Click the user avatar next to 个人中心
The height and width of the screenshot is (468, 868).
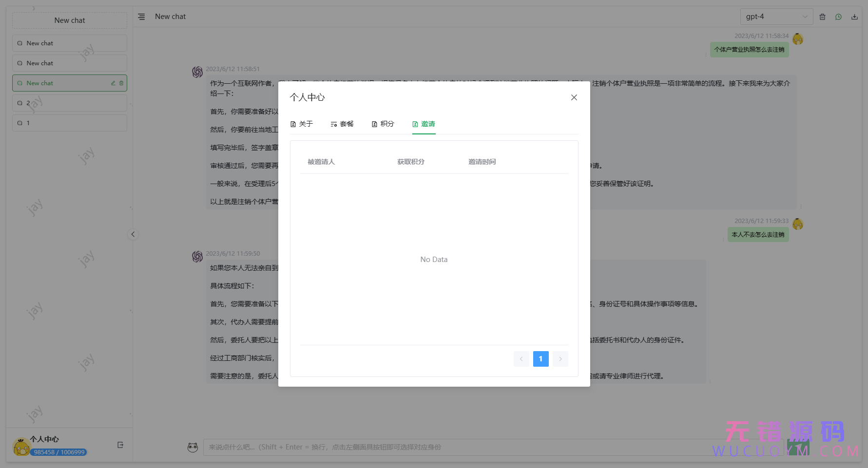coord(21,445)
